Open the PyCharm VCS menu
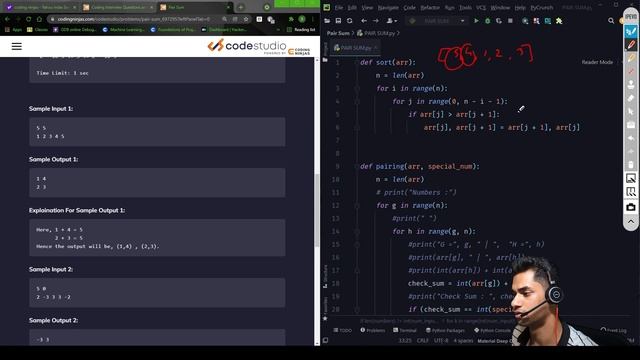 [x=481, y=8]
